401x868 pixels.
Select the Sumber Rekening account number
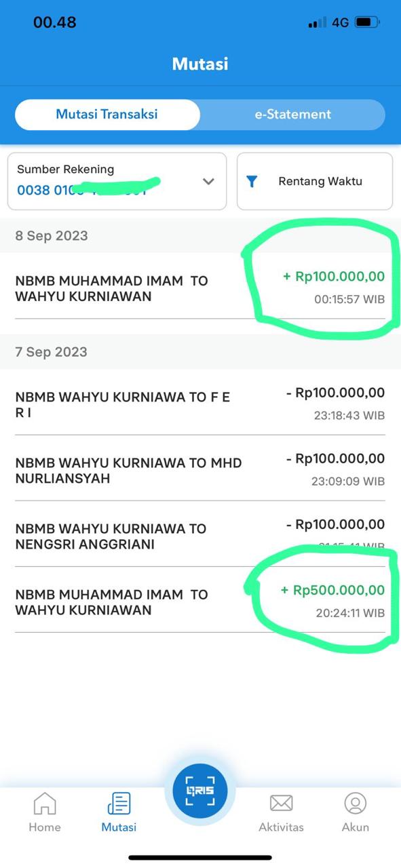pyautogui.click(x=82, y=190)
